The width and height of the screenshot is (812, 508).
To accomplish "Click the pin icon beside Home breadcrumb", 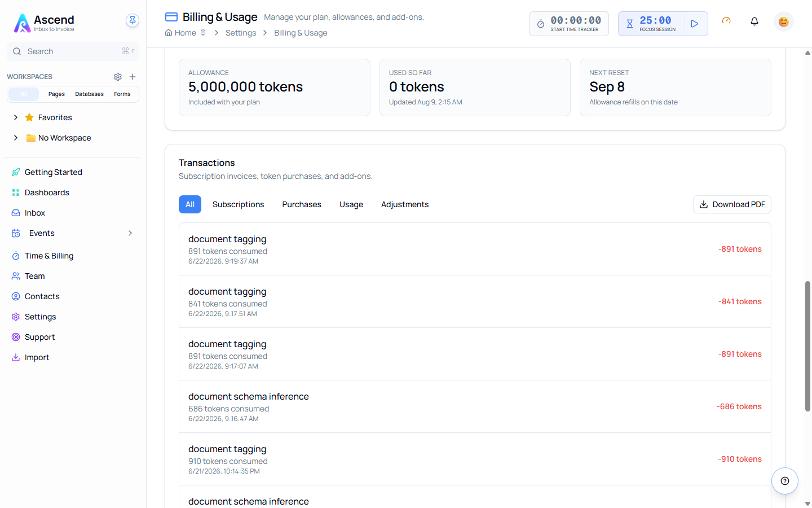I will click(203, 33).
